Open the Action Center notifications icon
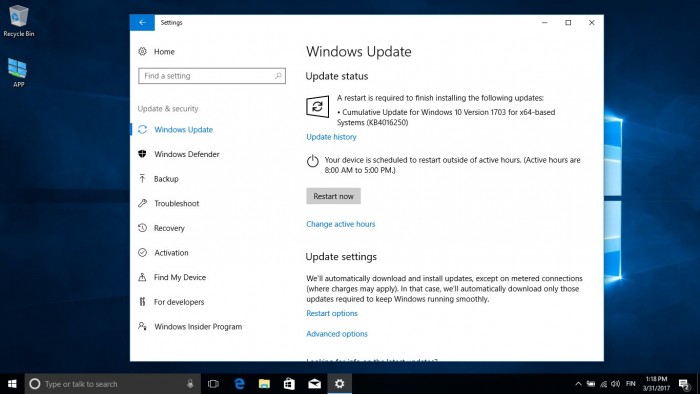Viewport: 700px width, 394px height. (x=684, y=384)
